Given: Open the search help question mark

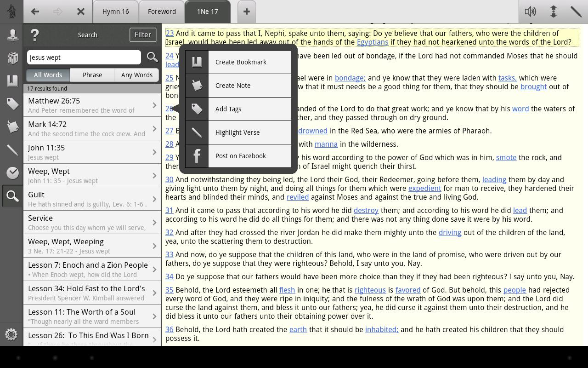Looking at the screenshot, I should click(x=35, y=35).
